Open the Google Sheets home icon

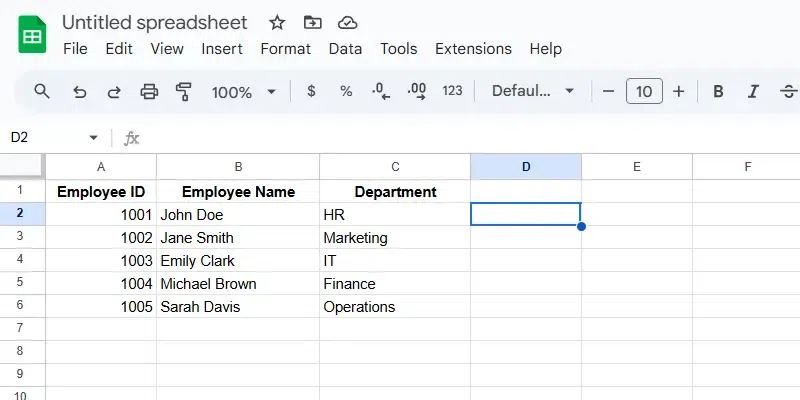coord(32,35)
